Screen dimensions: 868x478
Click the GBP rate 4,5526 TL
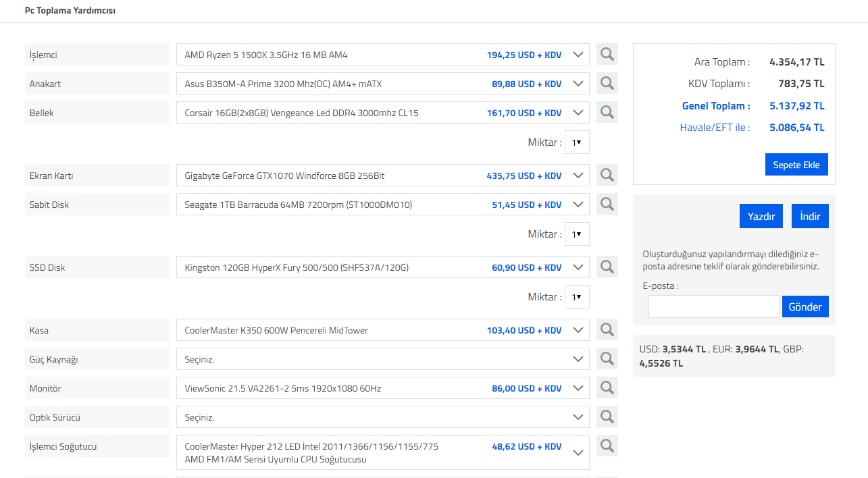pos(661,363)
